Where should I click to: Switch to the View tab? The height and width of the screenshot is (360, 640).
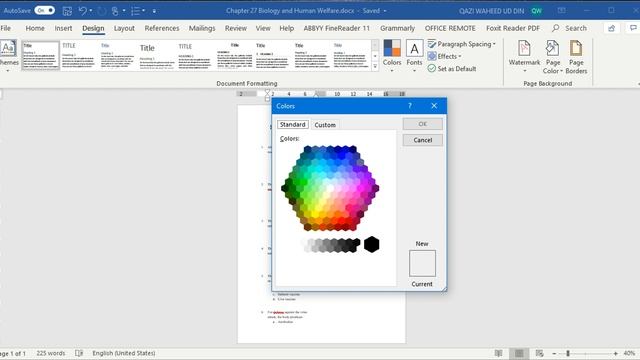point(263,28)
